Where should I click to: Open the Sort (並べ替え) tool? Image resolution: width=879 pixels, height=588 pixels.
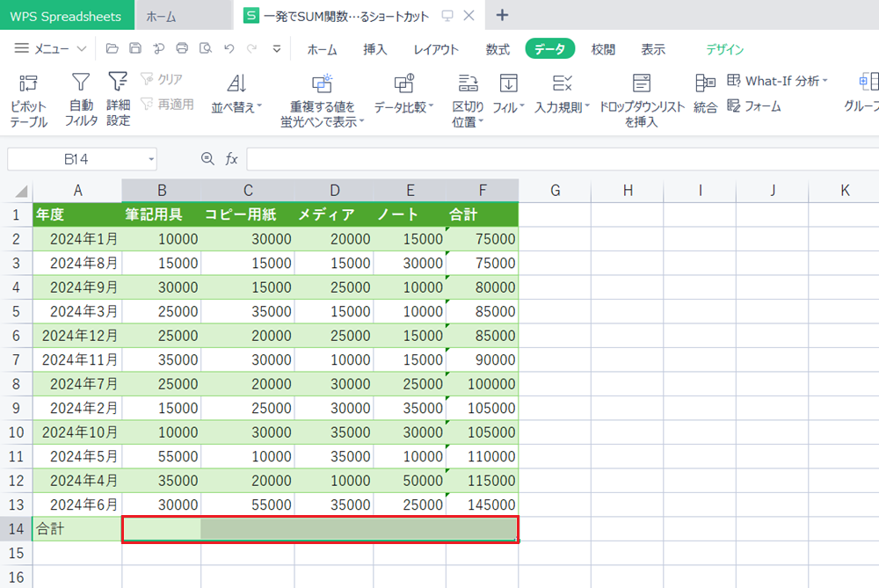click(x=236, y=93)
